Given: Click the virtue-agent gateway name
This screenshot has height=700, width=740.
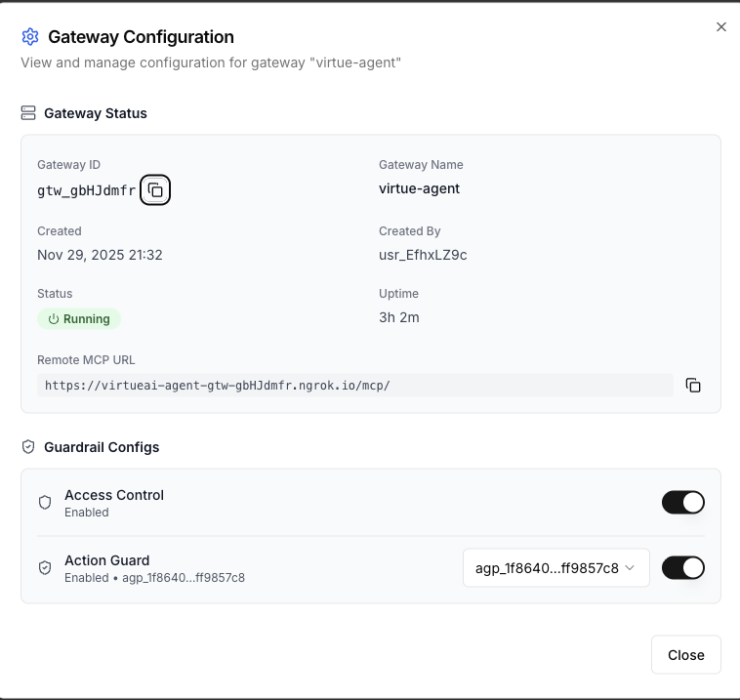Looking at the screenshot, I should 419,188.
